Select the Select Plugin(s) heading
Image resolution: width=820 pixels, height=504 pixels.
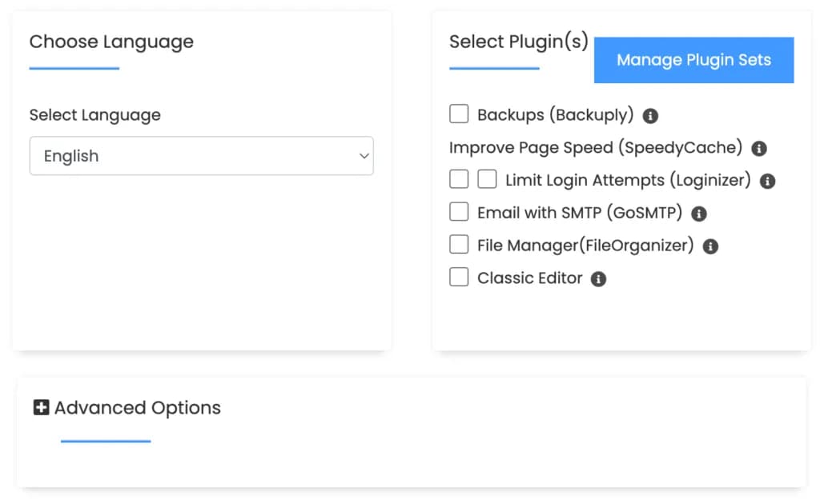click(518, 41)
